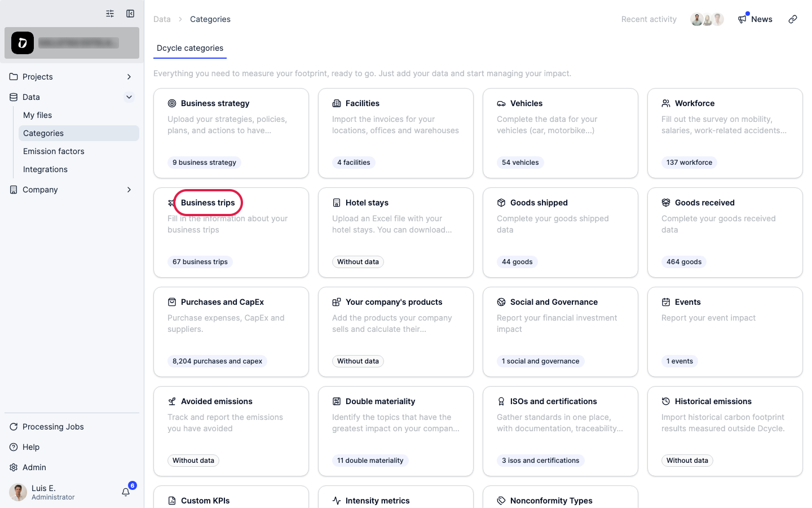Click the '67 business trips' badge
812x508 pixels.
(200, 262)
